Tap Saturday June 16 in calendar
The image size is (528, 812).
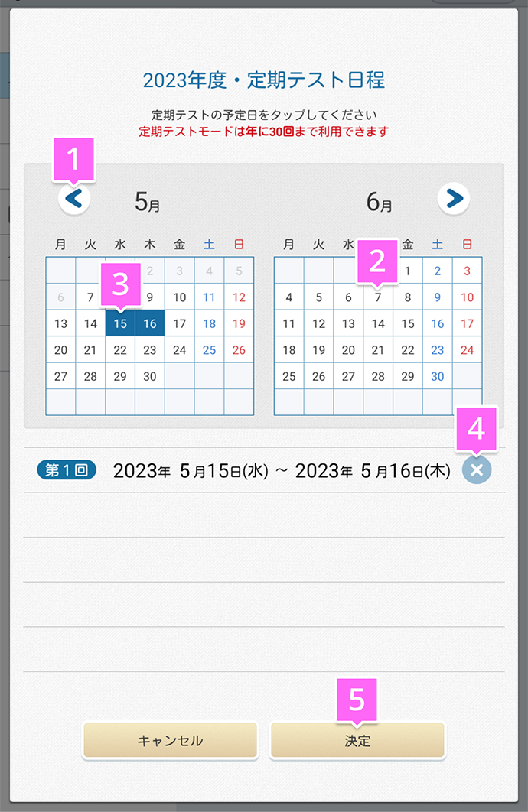tap(438, 323)
